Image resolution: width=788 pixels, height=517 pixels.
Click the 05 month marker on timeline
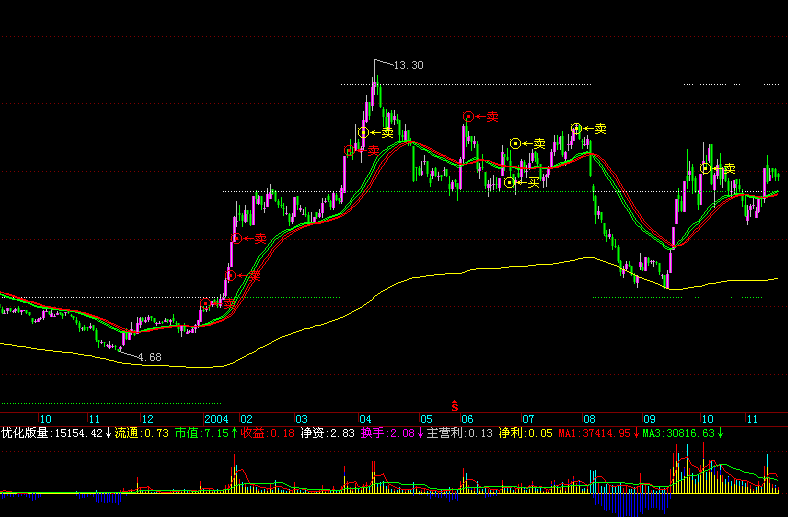coord(426,419)
